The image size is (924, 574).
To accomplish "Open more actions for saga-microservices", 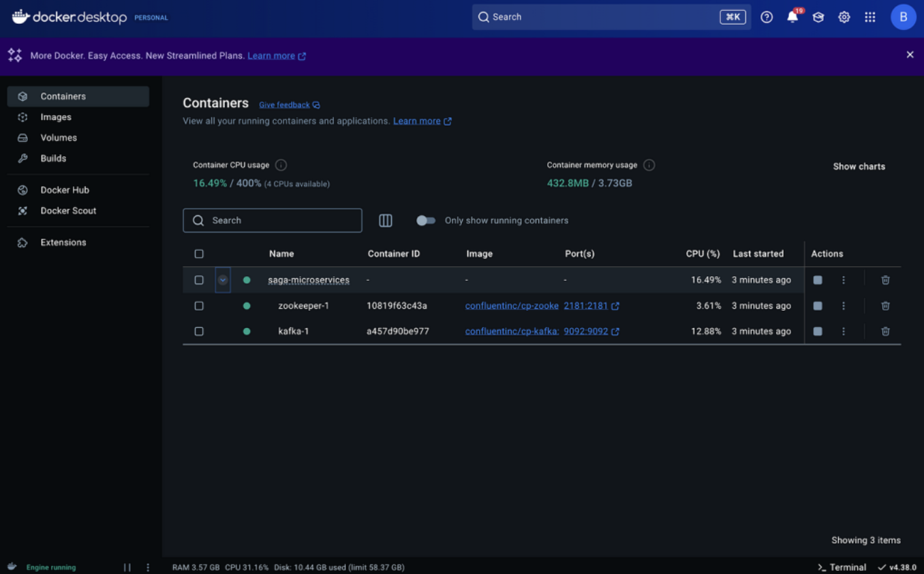I will coord(844,280).
